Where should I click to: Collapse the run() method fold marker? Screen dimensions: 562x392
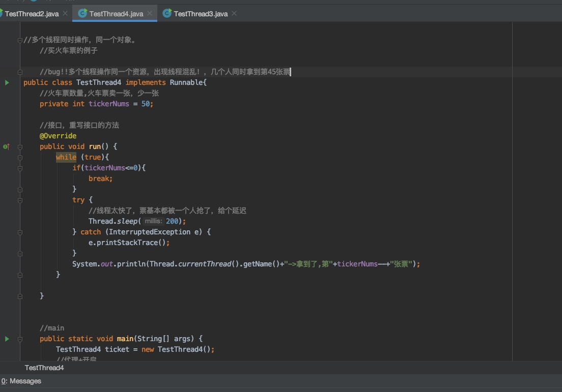pos(20,146)
